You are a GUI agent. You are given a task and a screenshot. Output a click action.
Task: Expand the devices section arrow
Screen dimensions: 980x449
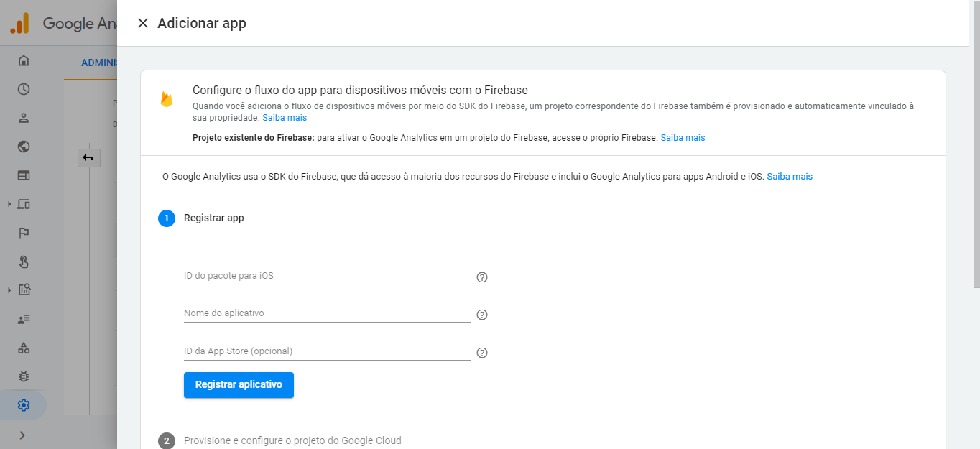[9, 204]
